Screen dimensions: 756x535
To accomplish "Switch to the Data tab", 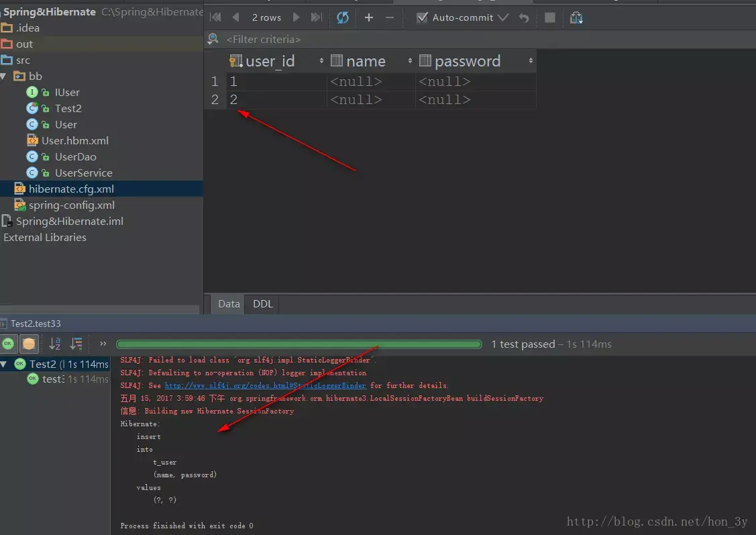I will (x=229, y=304).
